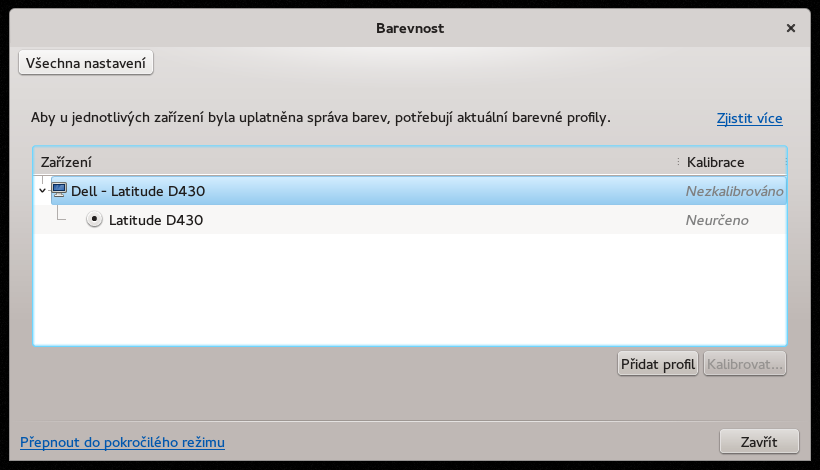820x470 pixels.
Task: Click the Nezkalibrováno status text
Action: point(734,191)
